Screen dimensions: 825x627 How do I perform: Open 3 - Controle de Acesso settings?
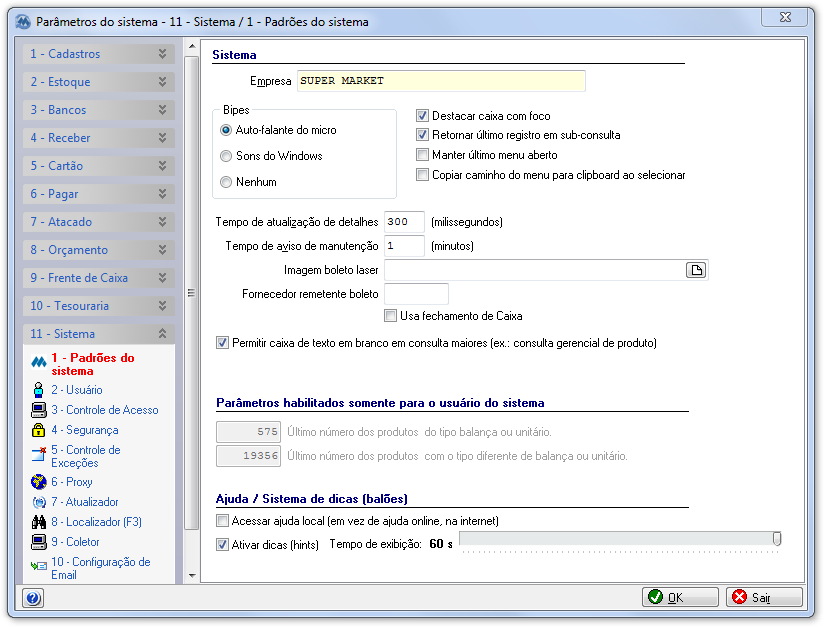tap(105, 410)
